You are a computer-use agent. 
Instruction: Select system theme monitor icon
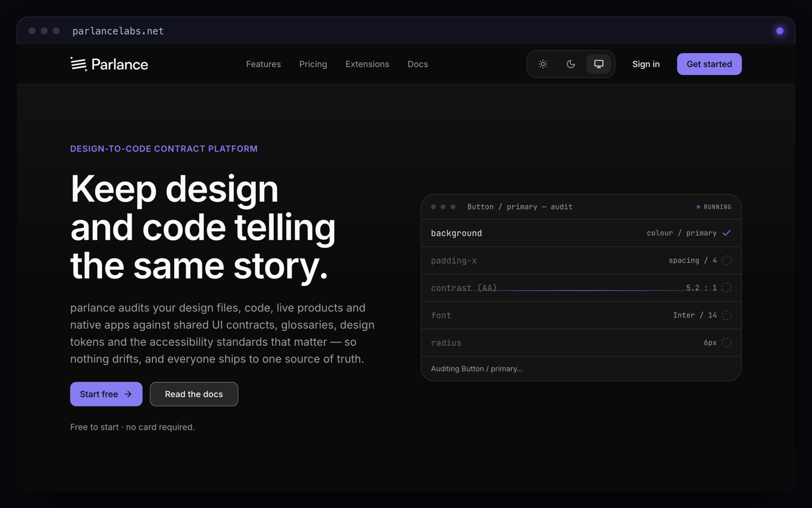(599, 64)
